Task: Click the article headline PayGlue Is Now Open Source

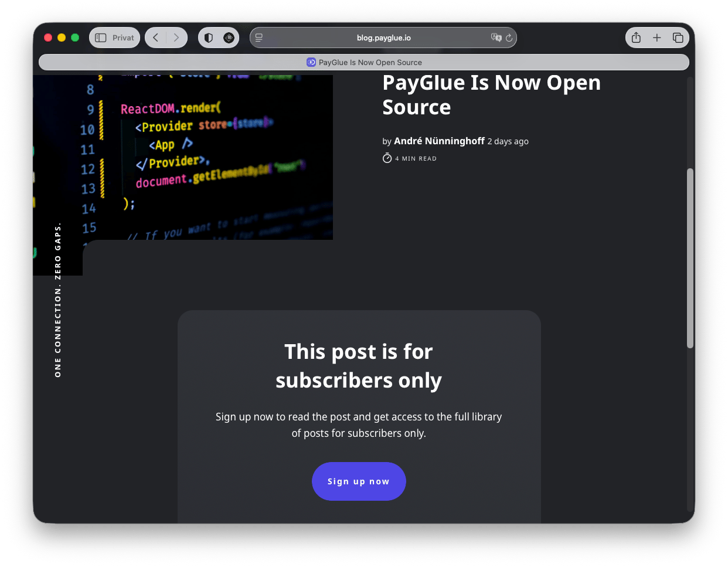Action: [491, 95]
